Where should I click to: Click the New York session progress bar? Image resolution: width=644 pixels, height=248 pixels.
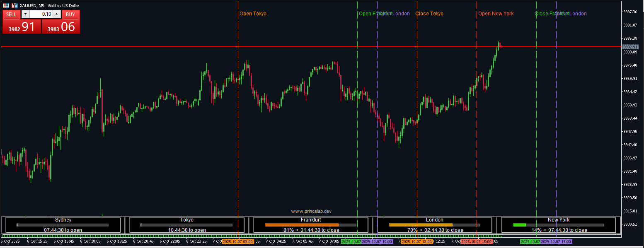(x=558, y=225)
